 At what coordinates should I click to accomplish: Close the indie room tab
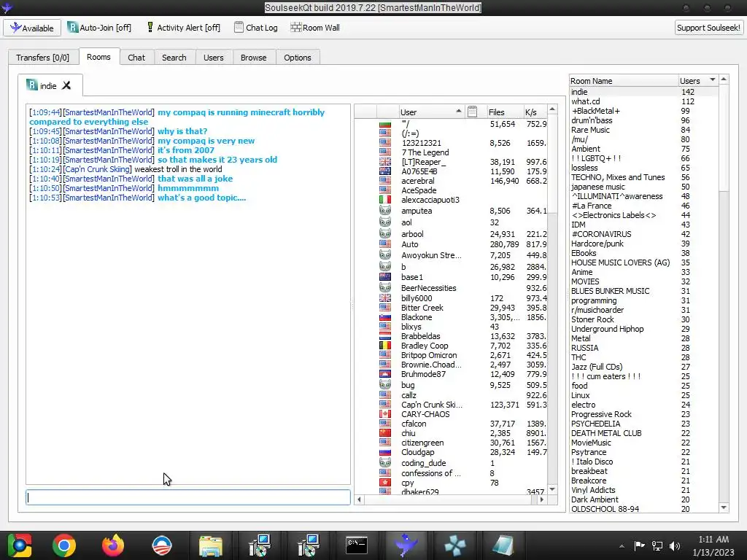[x=66, y=85]
